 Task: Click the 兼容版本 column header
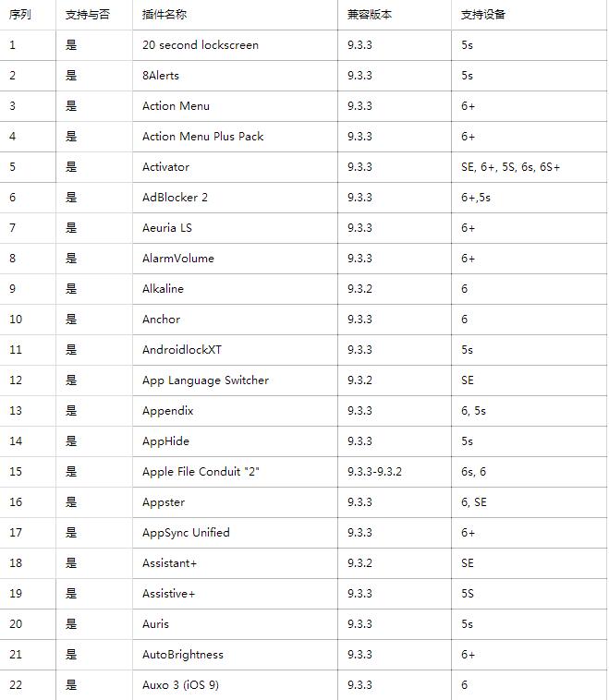(x=370, y=15)
